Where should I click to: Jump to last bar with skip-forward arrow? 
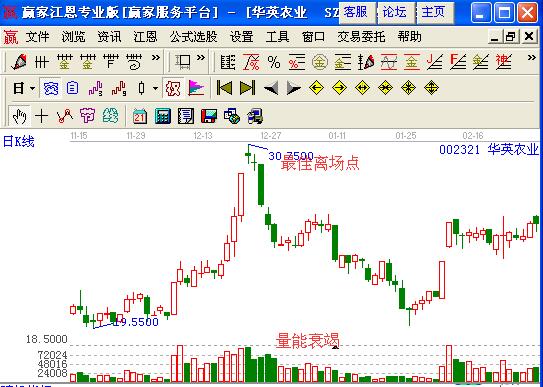[x=248, y=88]
